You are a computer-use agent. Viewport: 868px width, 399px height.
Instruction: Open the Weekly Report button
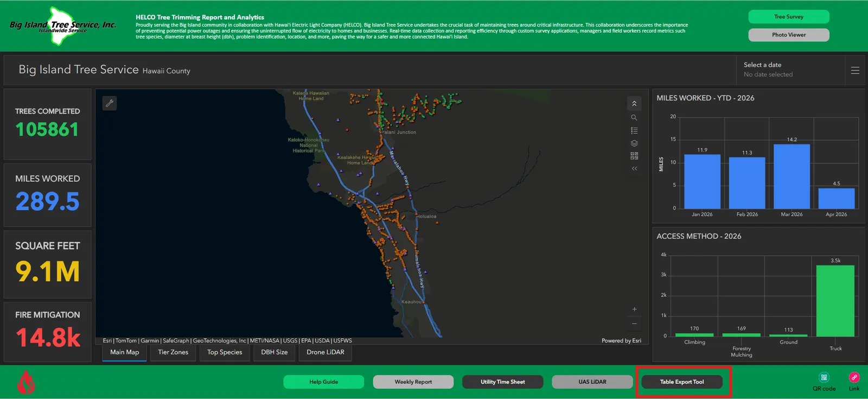coord(413,382)
